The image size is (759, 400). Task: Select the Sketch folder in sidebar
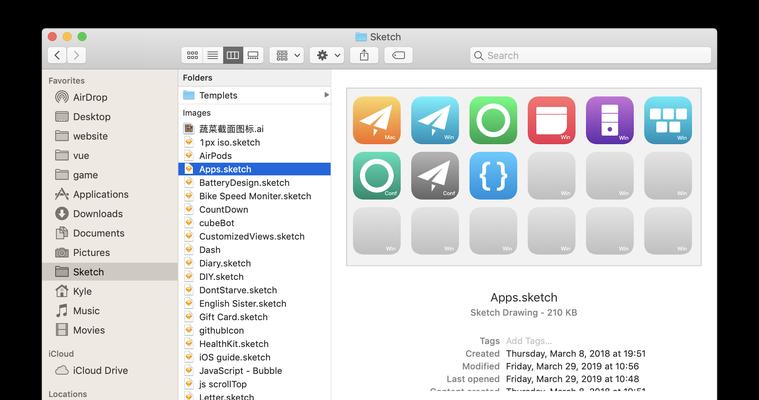[x=110, y=272]
